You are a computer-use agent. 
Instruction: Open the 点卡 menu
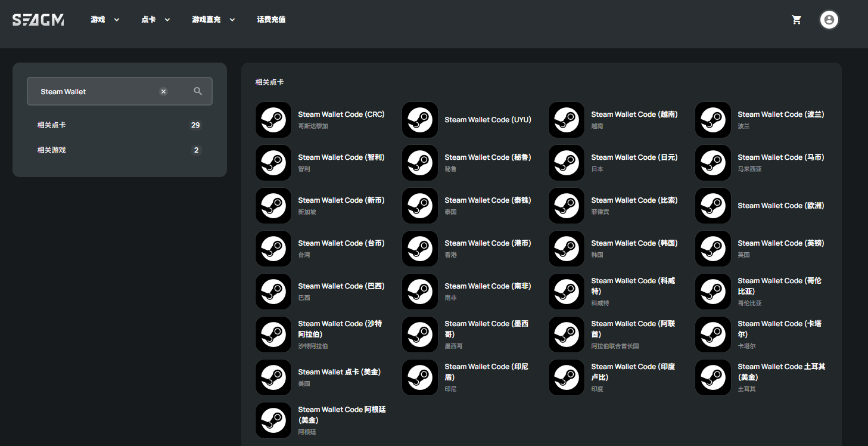(x=148, y=20)
